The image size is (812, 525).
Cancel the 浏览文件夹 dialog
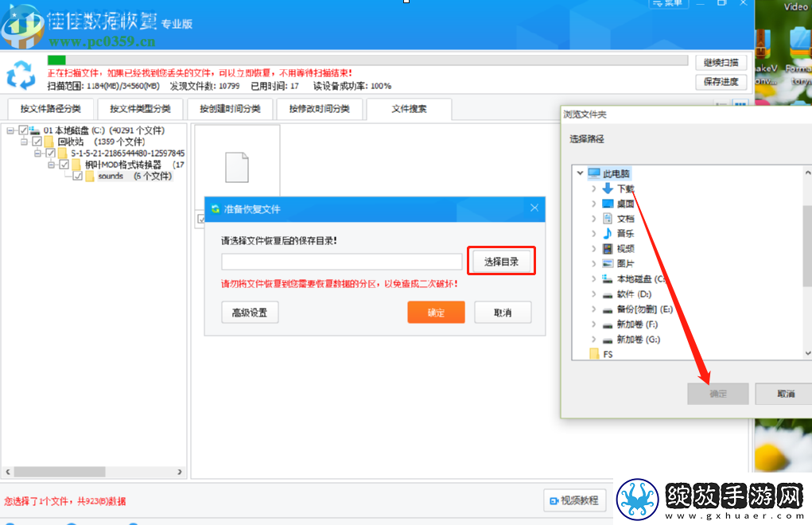(x=785, y=394)
